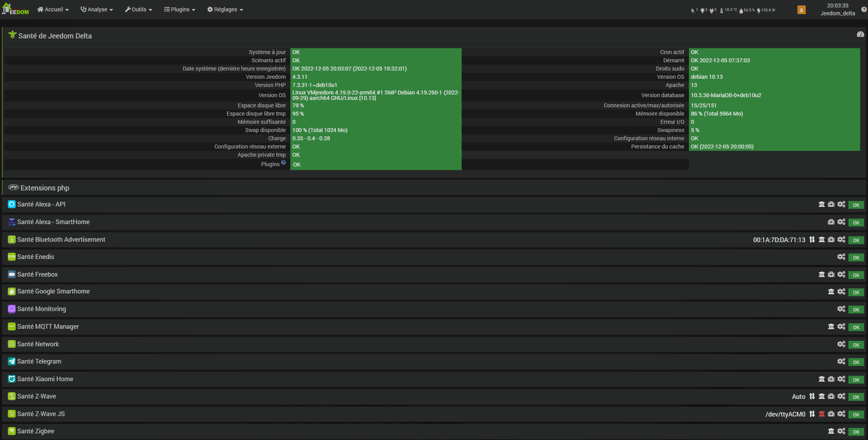Open Santé Google Smarthome section title
868x440 pixels.
53,291
